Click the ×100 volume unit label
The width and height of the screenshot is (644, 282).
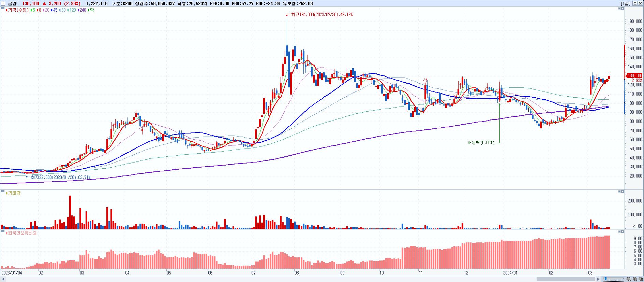point(637,226)
